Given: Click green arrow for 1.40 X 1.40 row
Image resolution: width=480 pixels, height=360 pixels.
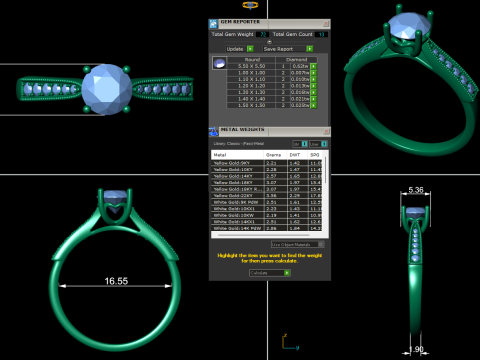Looking at the screenshot, I should pyautogui.click(x=313, y=99).
